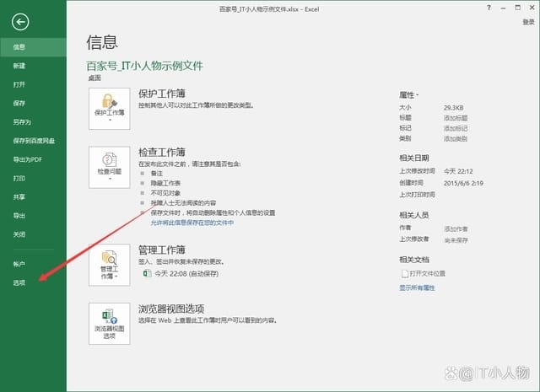540x392 pixels.
Task: Click the 桌面 location text
Action: click(94, 78)
